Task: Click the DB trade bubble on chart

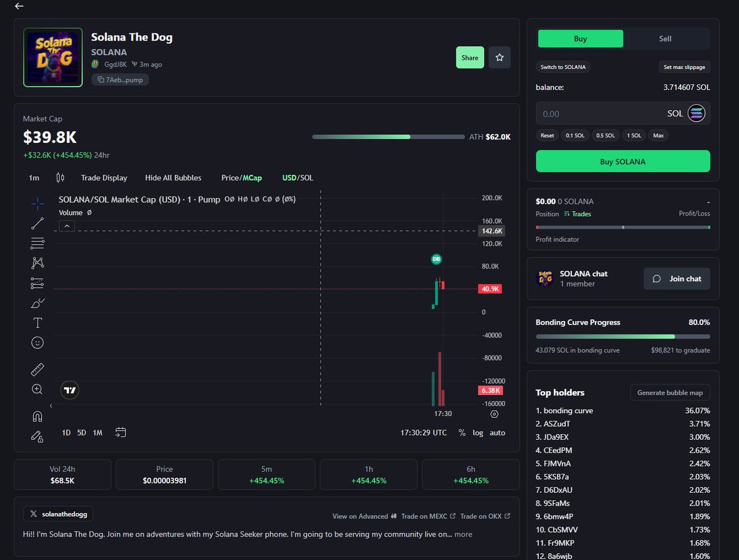Action: coord(436,259)
